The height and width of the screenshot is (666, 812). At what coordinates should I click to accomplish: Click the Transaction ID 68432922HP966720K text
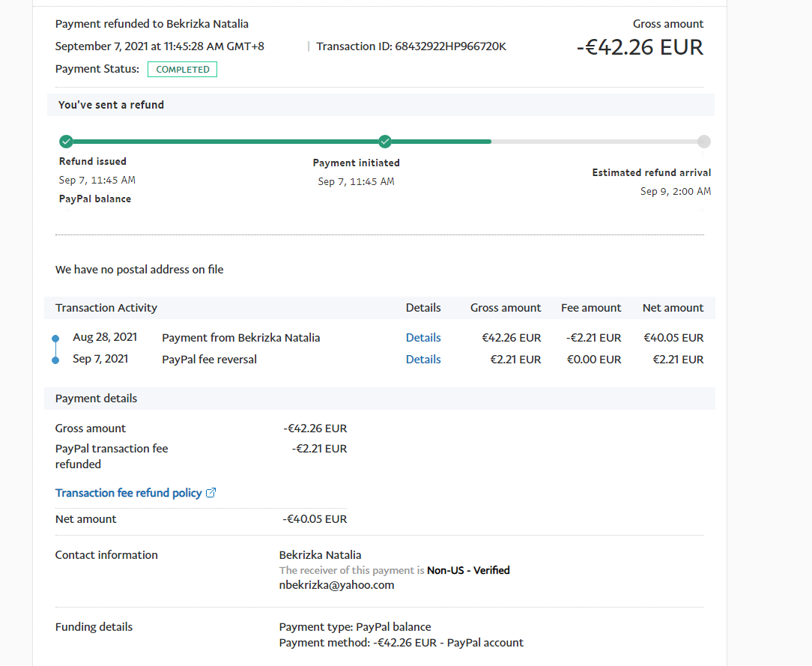click(410, 46)
